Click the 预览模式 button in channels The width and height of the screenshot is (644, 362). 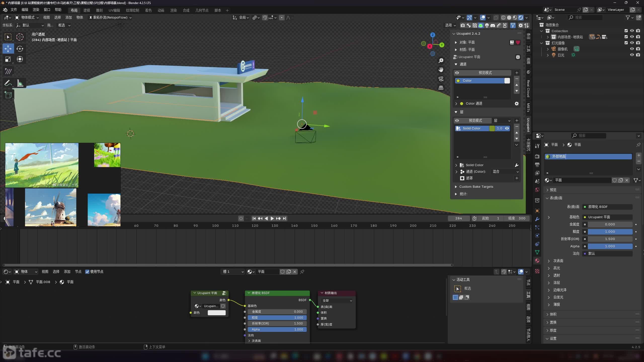(x=485, y=73)
